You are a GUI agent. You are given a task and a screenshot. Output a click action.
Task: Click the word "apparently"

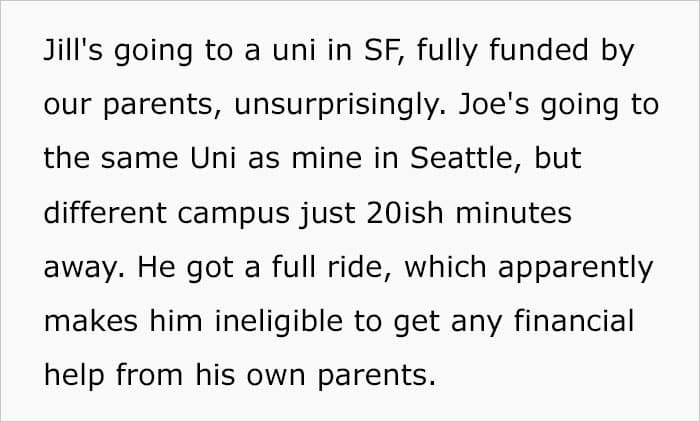point(575,268)
